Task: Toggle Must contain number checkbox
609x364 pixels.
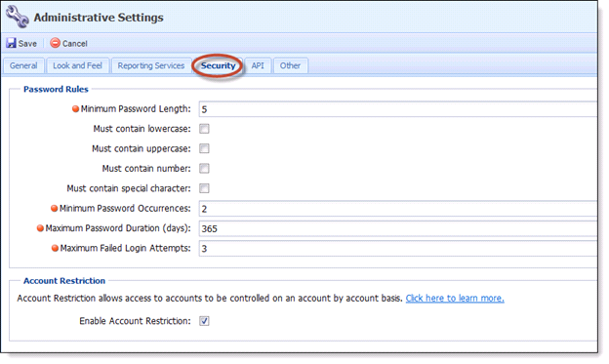Action: pos(204,169)
